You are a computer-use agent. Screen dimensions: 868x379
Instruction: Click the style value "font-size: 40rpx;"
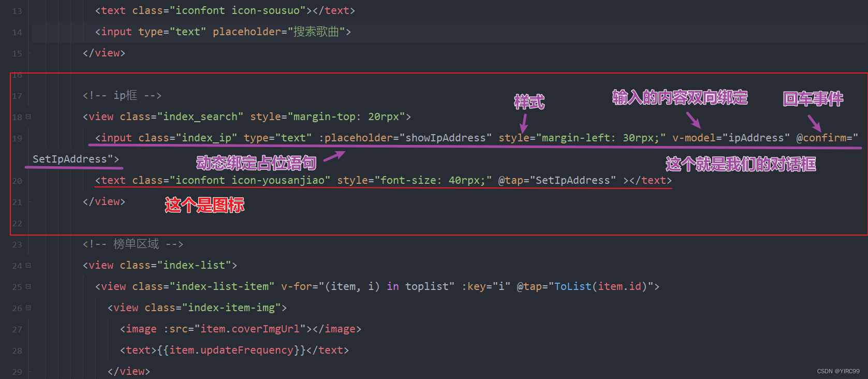434,180
